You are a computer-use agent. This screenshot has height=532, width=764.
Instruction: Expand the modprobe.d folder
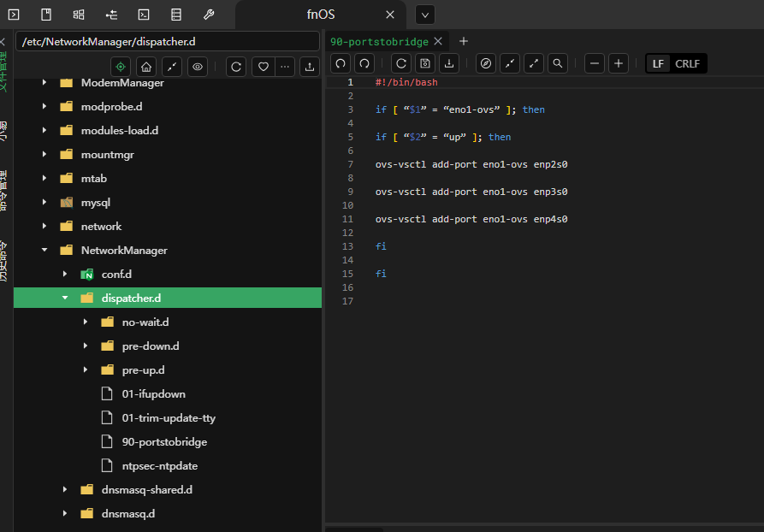pos(44,106)
